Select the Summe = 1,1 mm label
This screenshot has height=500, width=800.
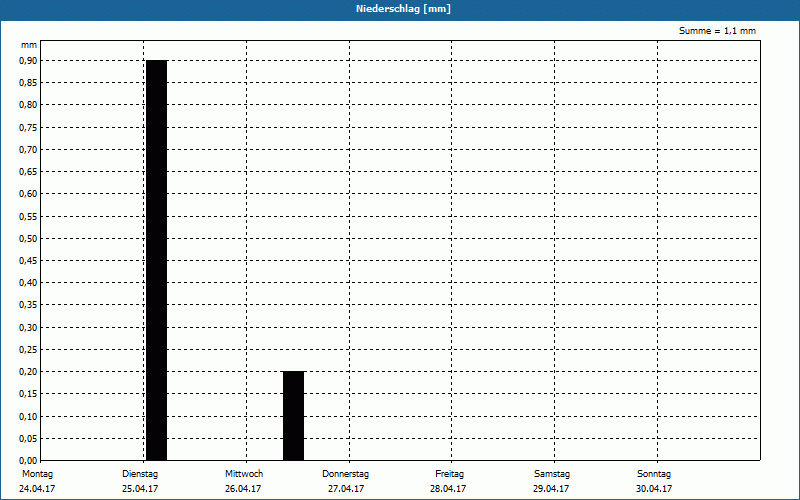pos(717,31)
